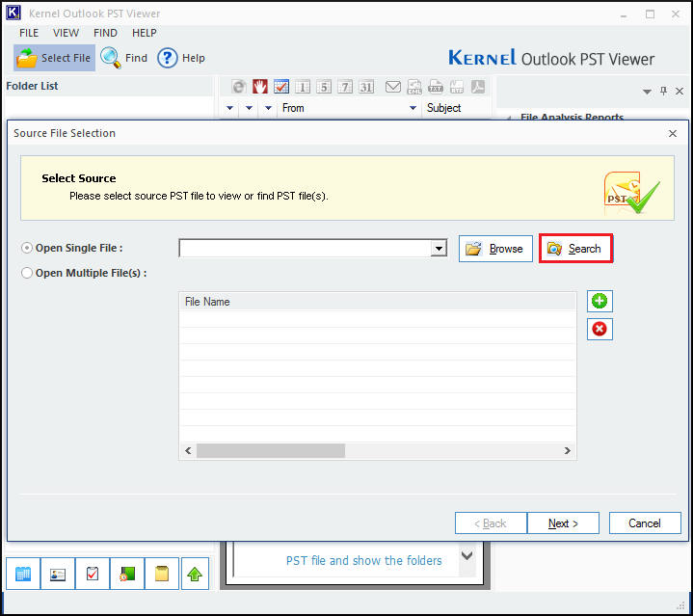Open the third column filter dropdown arrow
Screen dimensions: 693x616
pos(268,108)
